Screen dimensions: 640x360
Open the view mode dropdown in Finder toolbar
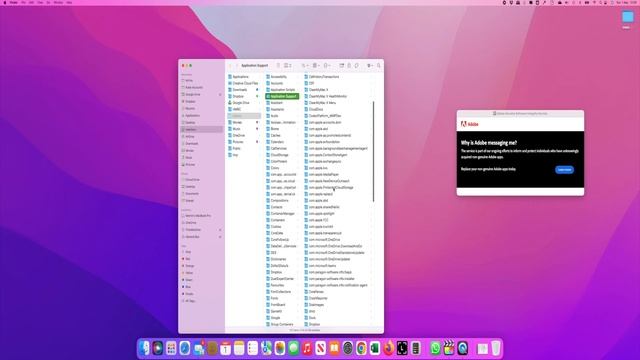tap(288, 65)
